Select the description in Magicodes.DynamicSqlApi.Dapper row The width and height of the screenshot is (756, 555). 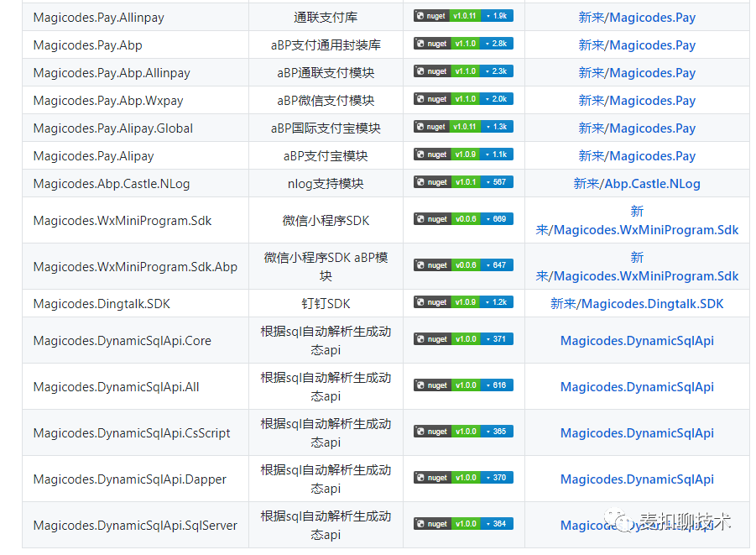tap(326, 479)
